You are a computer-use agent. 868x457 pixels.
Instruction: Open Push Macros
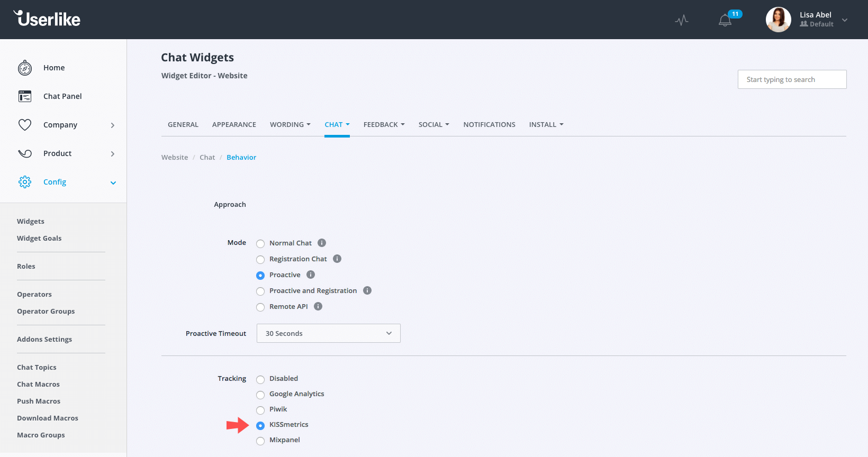[39, 401]
